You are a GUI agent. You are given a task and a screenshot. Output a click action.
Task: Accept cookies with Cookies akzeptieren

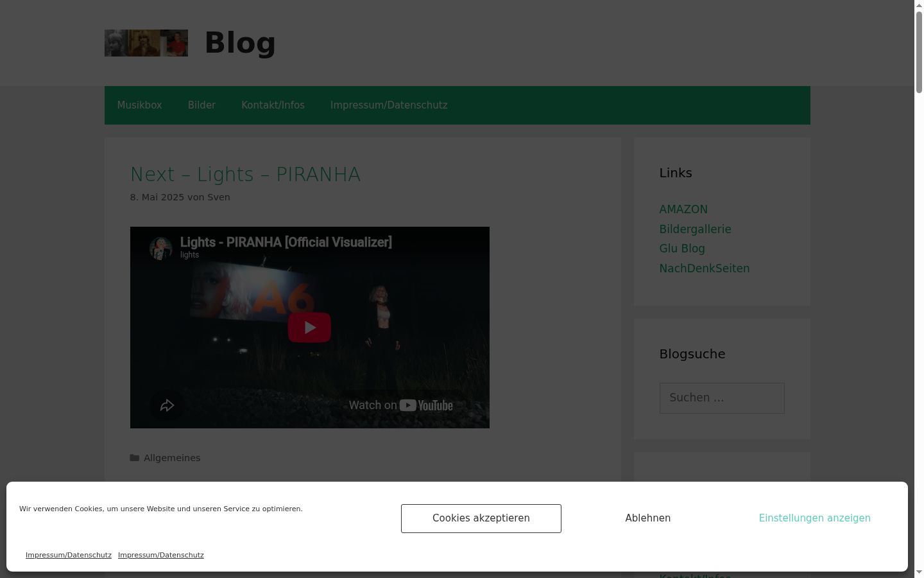[x=481, y=518]
